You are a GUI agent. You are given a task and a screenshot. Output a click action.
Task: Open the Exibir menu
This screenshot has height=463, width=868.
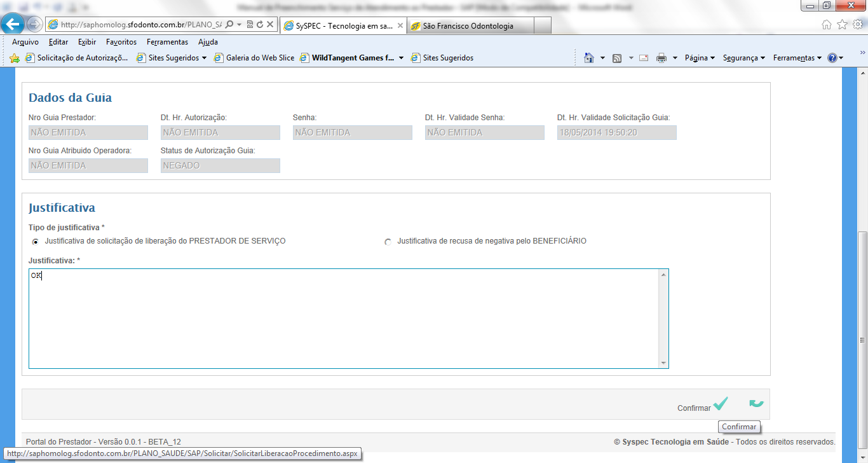point(87,42)
